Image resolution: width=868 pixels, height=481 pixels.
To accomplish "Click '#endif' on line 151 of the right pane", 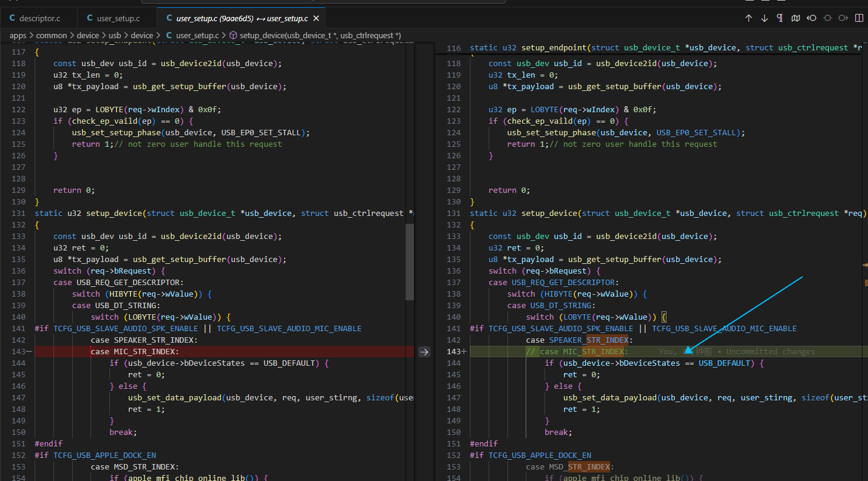I will click(484, 444).
